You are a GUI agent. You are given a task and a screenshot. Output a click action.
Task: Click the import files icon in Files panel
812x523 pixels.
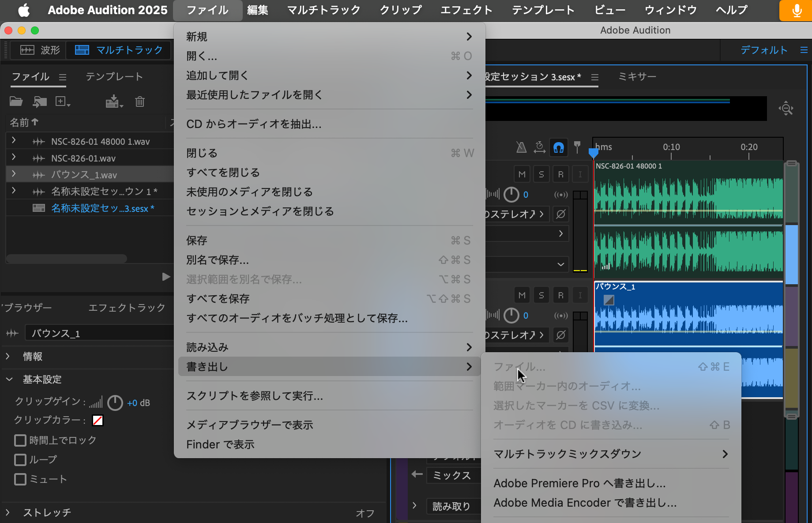pyautogui.click(x=40, y=101)
